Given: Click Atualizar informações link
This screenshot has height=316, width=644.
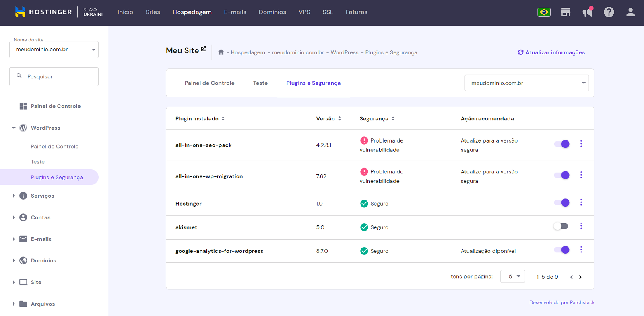Looking at the screenshot, I should tap(551, 52).
